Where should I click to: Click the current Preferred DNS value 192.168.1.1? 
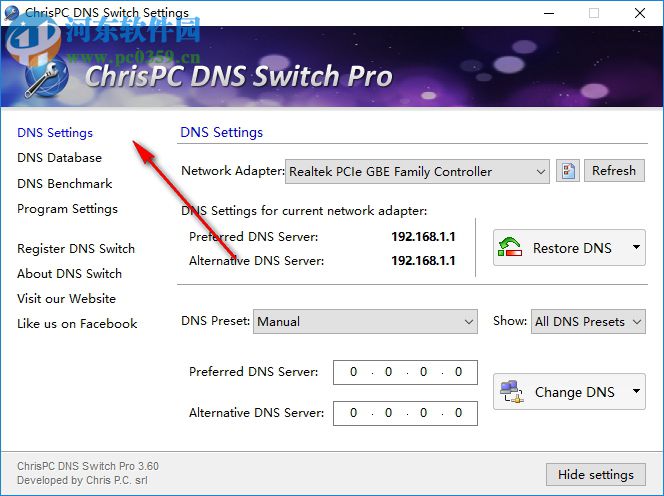pos(423,236)
